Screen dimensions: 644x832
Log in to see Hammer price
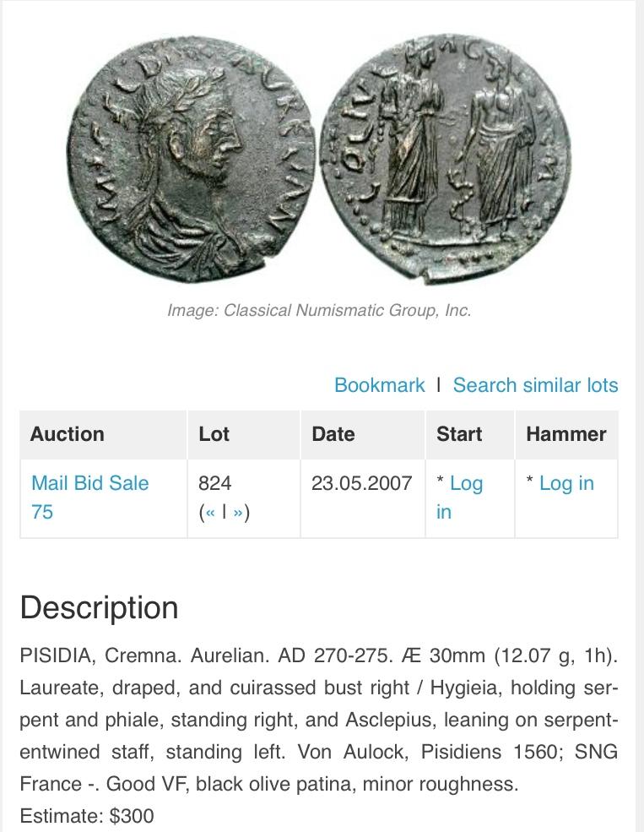tap(566, 483)
